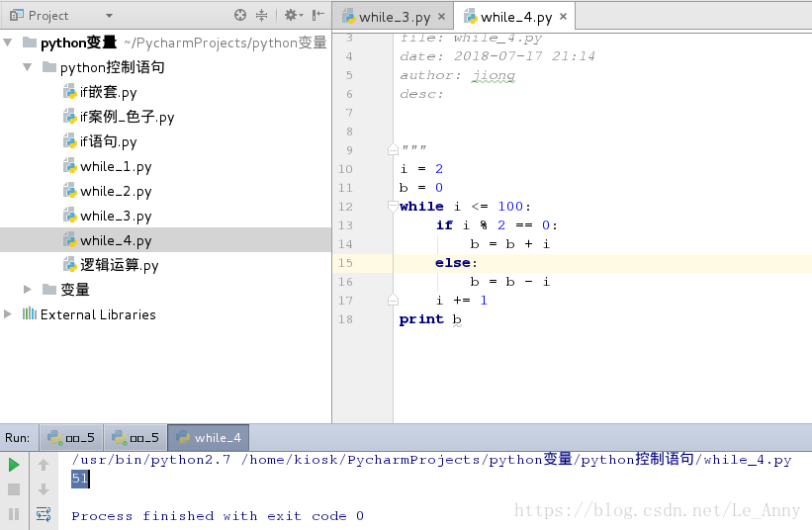
Task: Click the if嵌套.py Python file icon
Action: click(x=70, y=92)
